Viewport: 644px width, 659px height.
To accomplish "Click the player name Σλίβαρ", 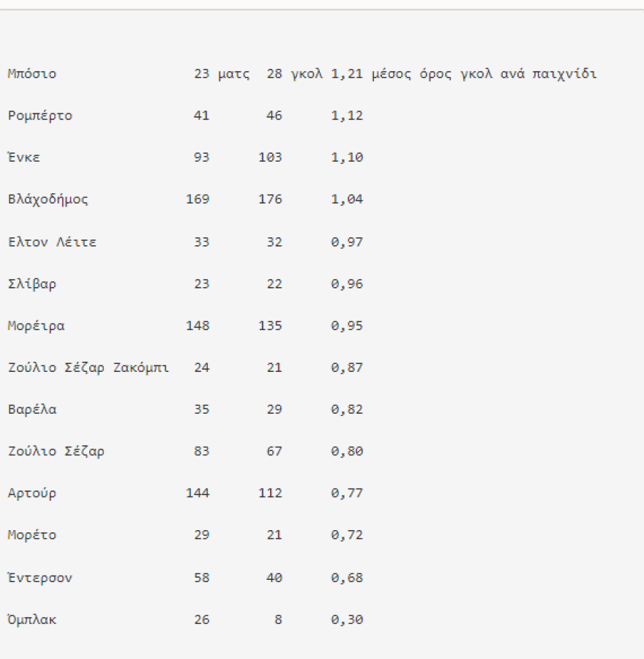I will (x=32, y=284).
